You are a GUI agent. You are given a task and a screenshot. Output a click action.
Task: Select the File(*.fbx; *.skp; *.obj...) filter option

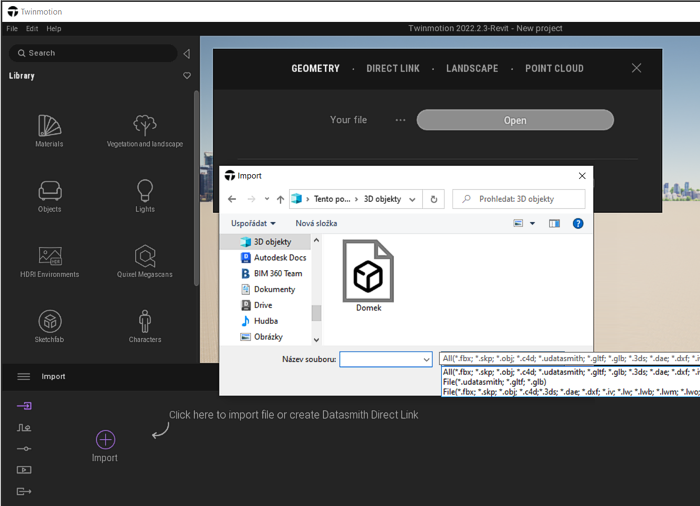(x=571, y=392)
